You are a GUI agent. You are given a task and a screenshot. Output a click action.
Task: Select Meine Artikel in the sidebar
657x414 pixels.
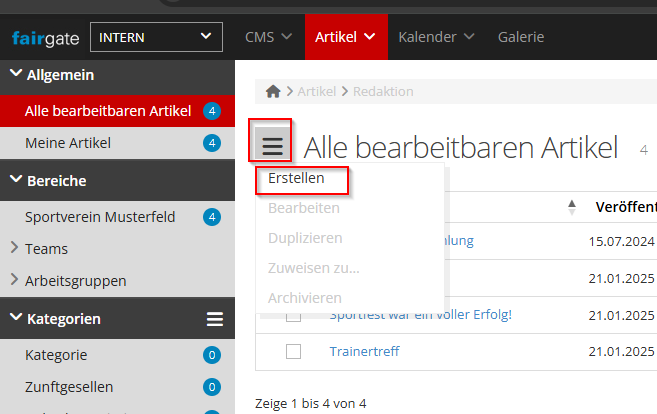click(68, 143)
